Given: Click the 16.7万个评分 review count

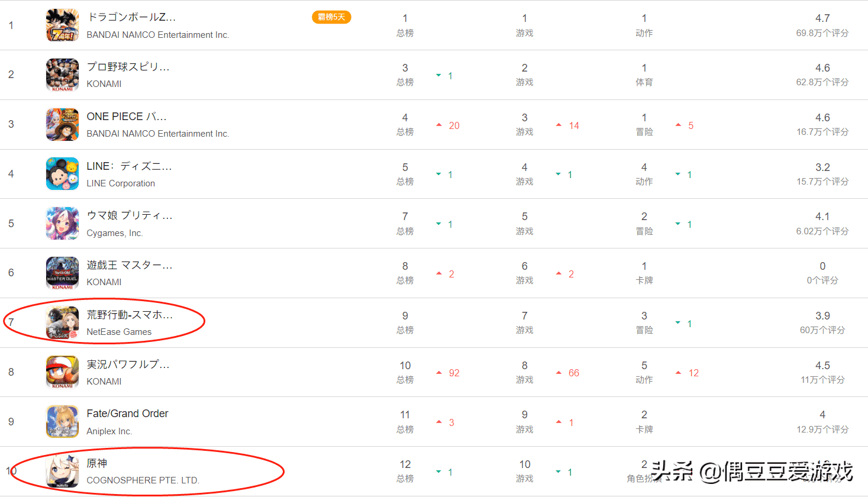Looking at the screenshot, I should pyautogui.click(x=822, y=132).
